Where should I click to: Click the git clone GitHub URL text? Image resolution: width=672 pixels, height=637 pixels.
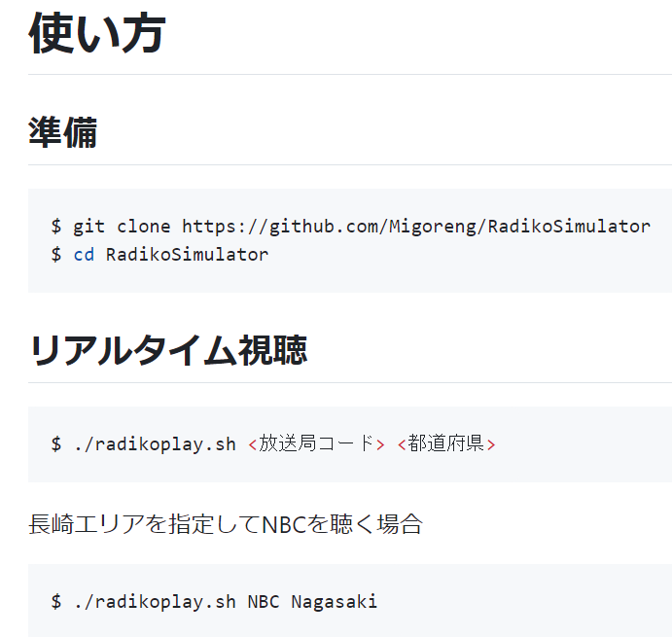pos(415,227)
